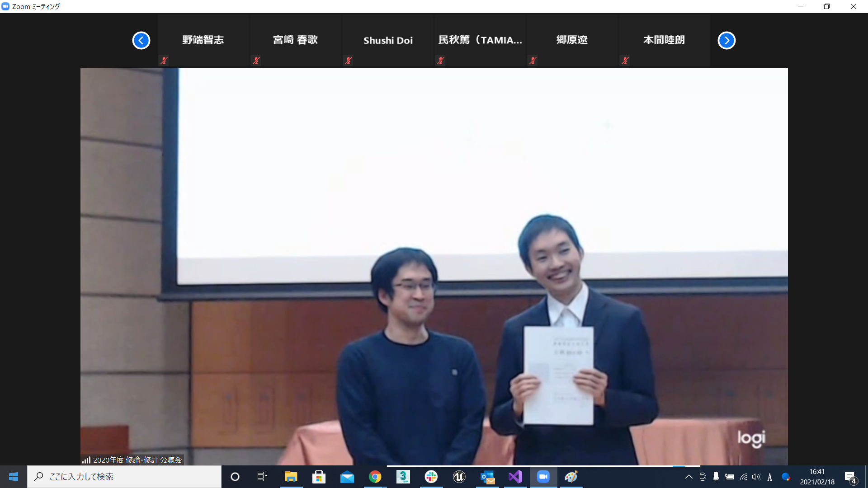
Task: Open notification center with 4 alerts
Action: 850,477
